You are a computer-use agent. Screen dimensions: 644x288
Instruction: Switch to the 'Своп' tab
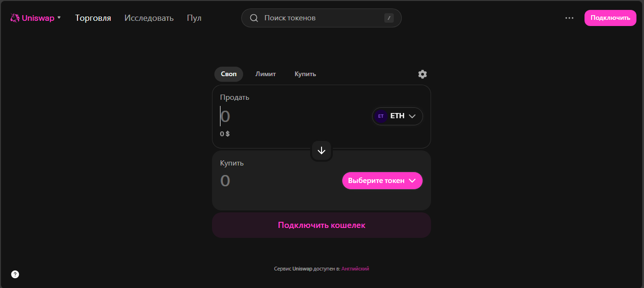229,74
